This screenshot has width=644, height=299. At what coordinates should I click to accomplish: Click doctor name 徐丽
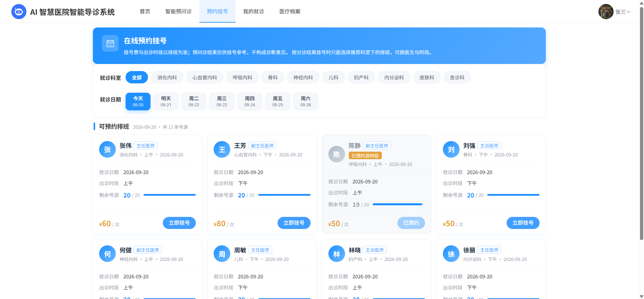click(x=469, y=250)
